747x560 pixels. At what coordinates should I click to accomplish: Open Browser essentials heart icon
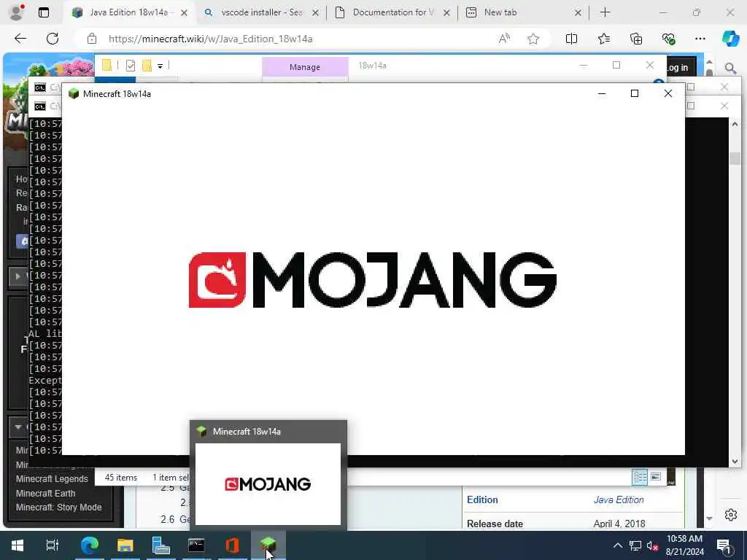[x=668, y=39]
